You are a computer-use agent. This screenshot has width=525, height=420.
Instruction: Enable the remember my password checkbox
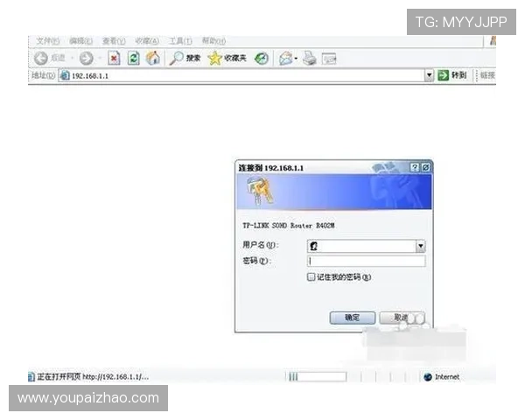coord(311,276)
